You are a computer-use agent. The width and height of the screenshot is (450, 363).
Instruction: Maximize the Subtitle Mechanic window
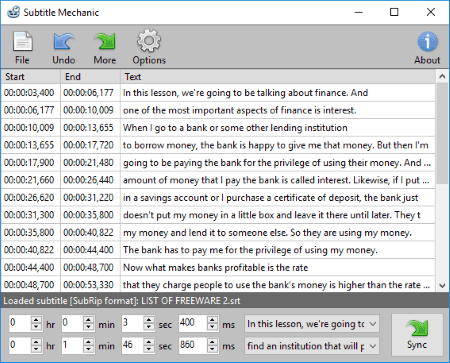394,12
